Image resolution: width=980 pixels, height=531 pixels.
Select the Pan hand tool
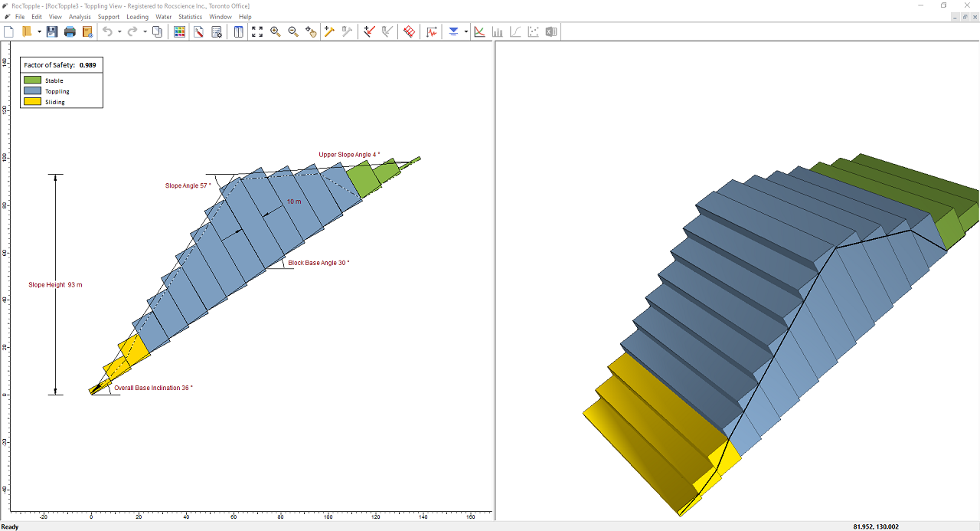pos(311,31)
